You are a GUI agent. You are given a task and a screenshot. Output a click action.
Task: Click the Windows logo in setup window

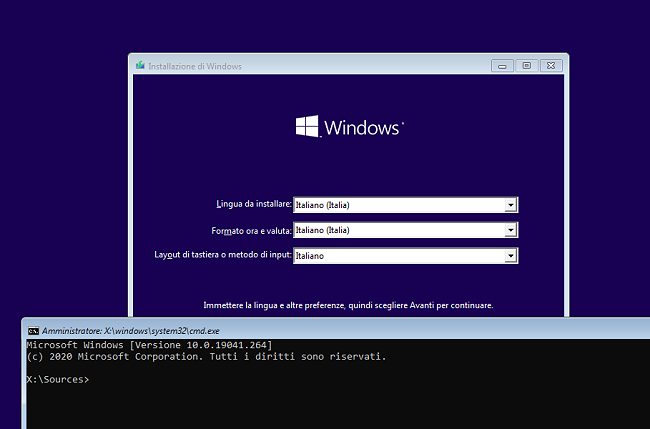click(306, 127)
